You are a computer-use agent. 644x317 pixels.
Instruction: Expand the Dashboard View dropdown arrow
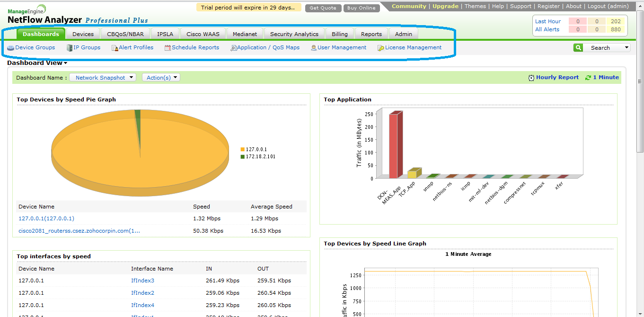[x=65, y=63]
